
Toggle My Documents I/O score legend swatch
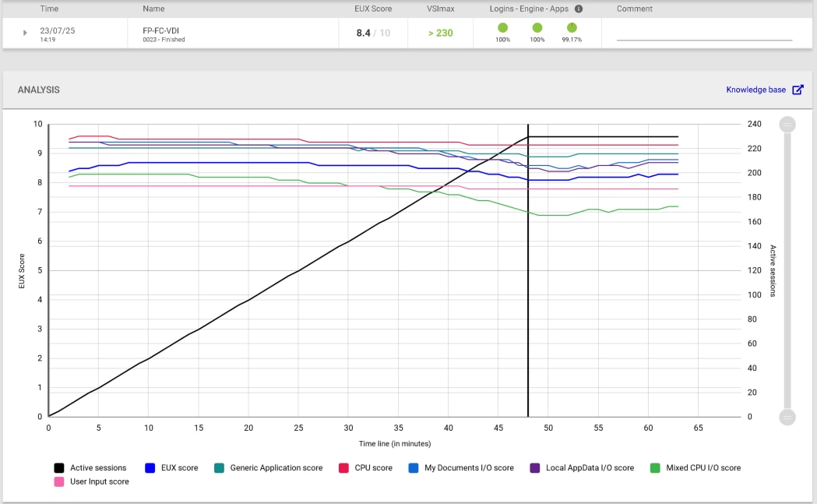tap(414, 468)
